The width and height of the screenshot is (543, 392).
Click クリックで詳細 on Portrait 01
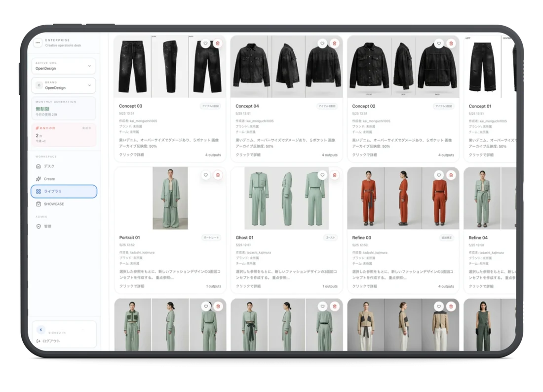tap(132, 286)
